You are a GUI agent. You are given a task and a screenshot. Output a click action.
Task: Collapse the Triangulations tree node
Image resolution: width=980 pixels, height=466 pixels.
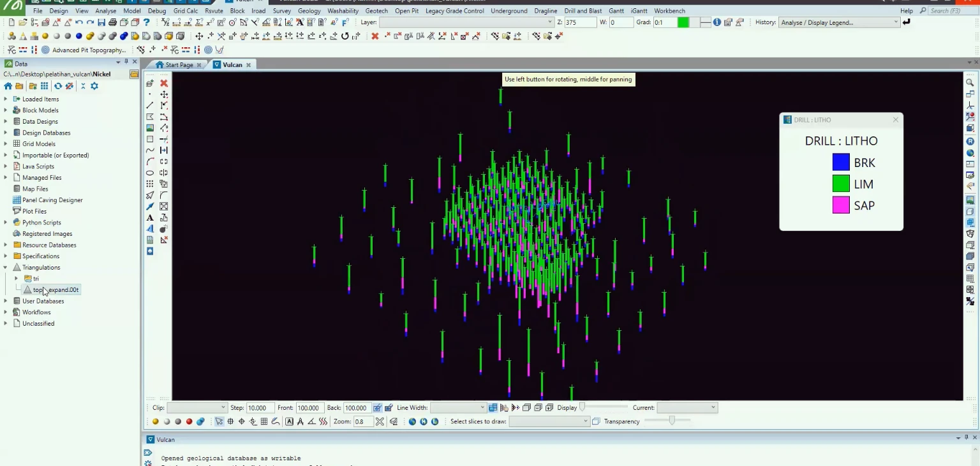6,268
